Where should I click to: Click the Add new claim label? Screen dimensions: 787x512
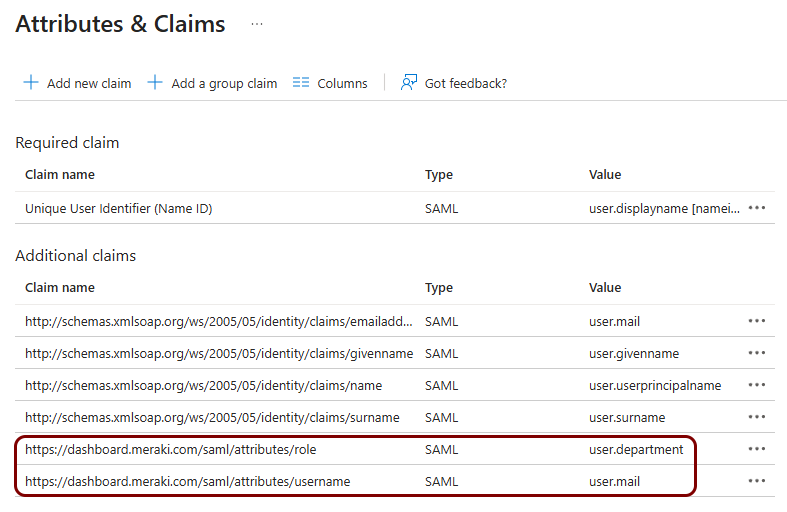(x=89, y=83)
